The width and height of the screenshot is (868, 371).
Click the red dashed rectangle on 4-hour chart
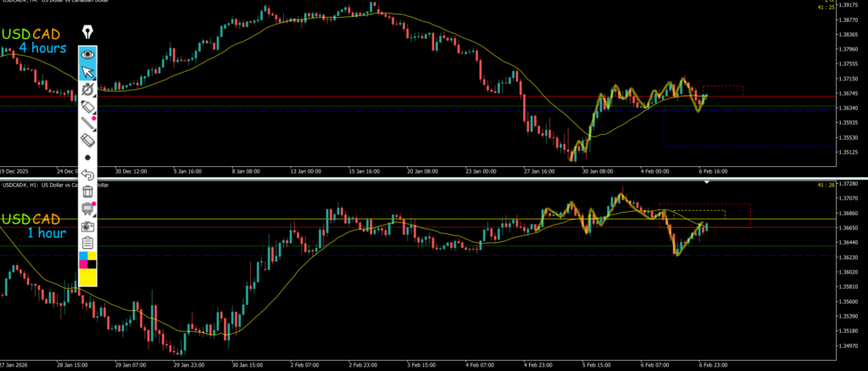point(723,90)
